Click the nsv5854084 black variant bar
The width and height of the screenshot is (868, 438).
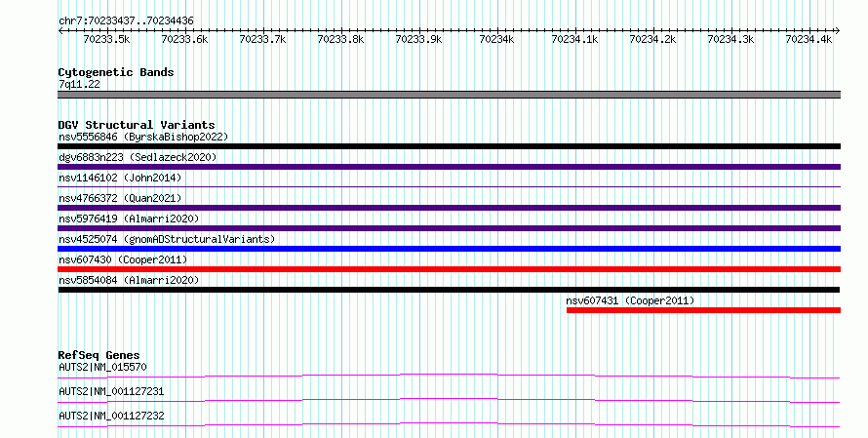tap(449, 290)
